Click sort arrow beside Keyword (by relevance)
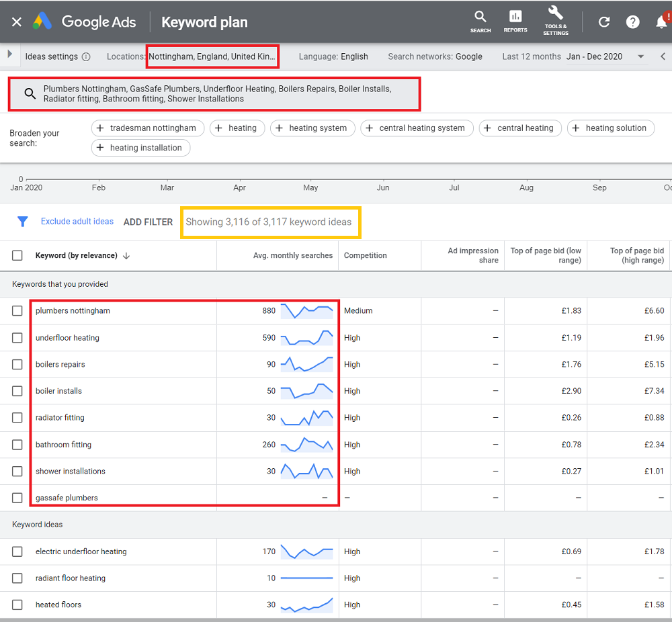This screenshot has width=672, height=622. point(126,256)
